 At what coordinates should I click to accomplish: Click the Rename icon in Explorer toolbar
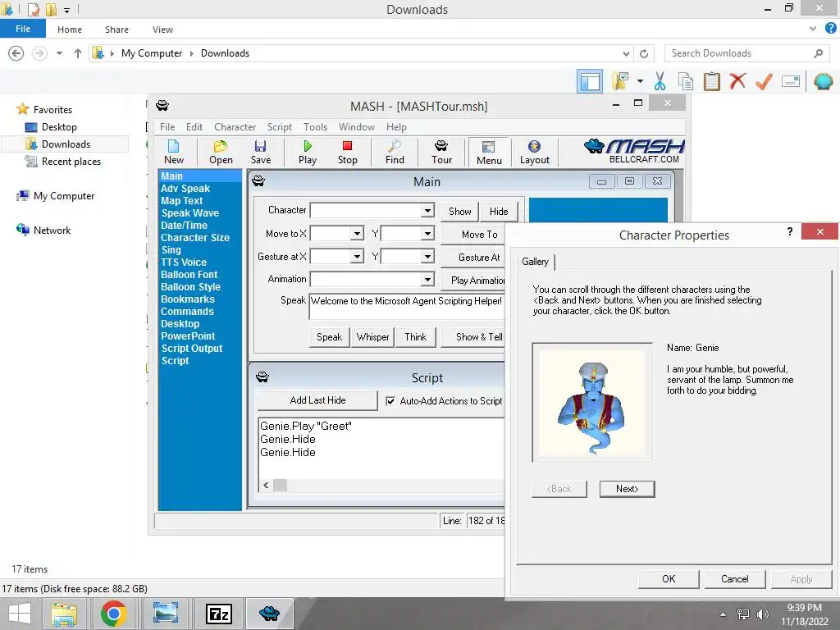click(x=791, y=81)
